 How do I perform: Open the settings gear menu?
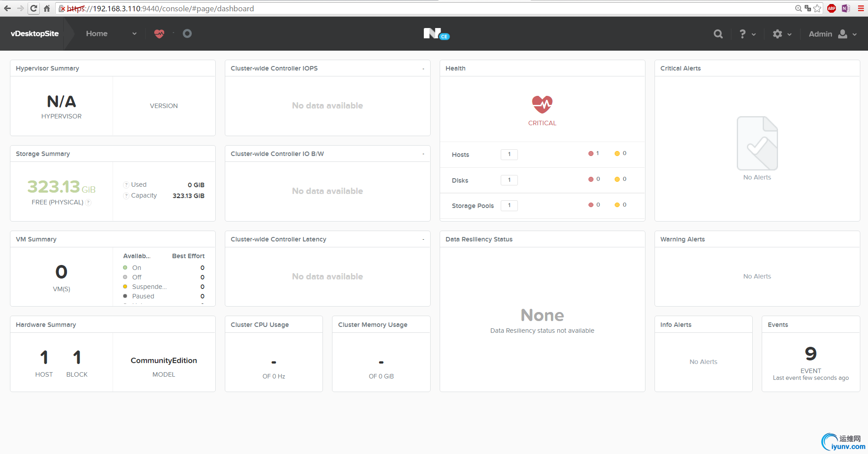[x=782, y=34]
